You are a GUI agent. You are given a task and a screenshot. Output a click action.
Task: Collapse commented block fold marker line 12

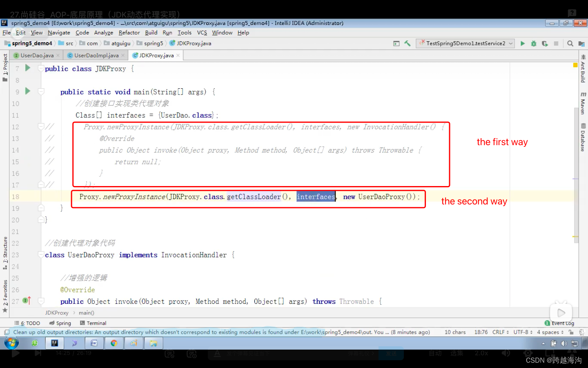point(41,127)
